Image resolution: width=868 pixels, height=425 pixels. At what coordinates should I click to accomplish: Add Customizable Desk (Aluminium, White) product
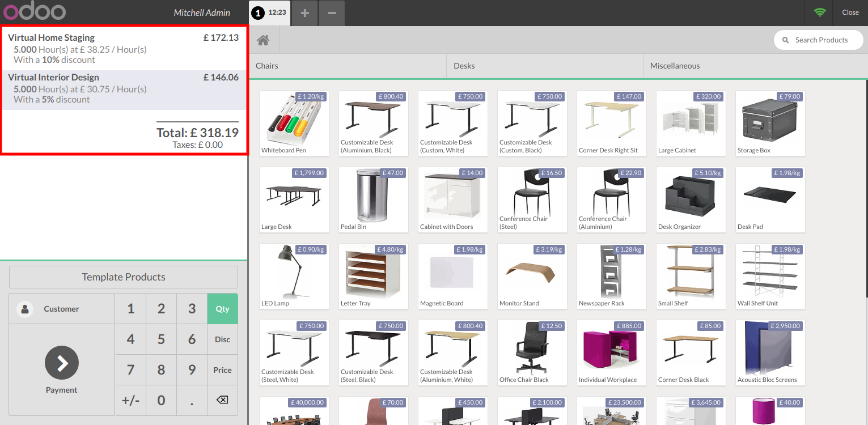[453, 352]
